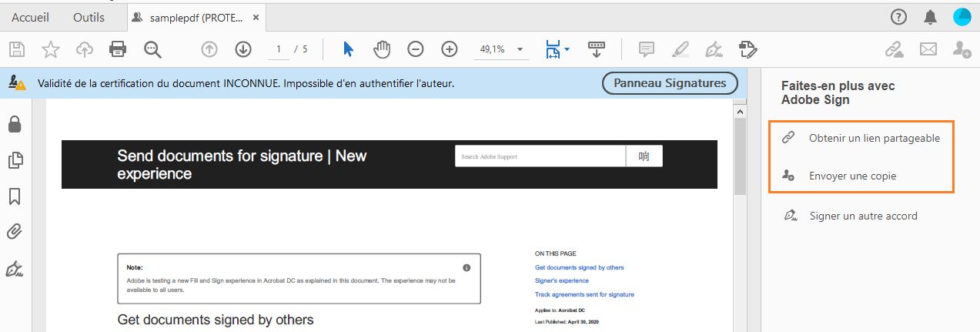This screenshot has width=980, height=332.
Task: Select the highlighter text tool
Action: pos(681,49)
